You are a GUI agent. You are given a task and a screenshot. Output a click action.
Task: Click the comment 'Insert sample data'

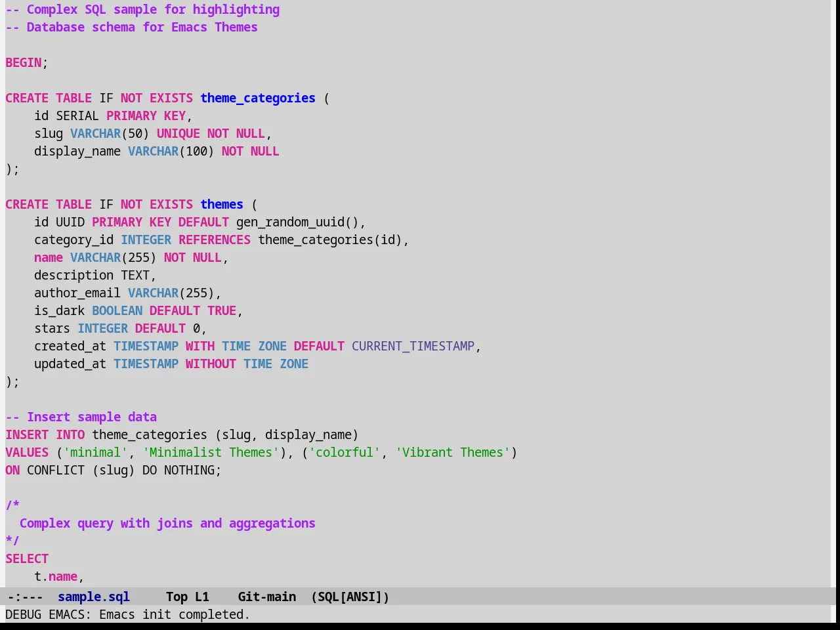(81, 417)
